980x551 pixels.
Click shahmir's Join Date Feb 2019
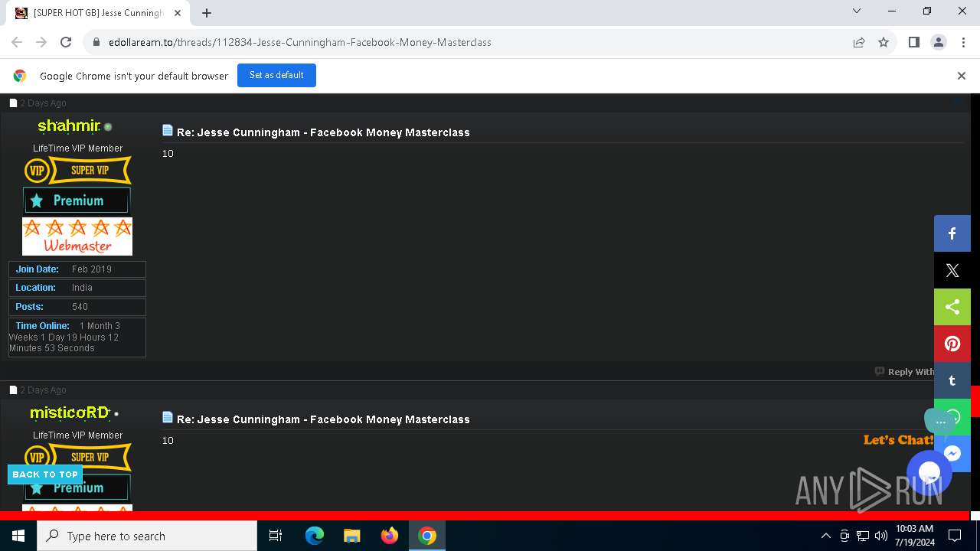[x=77, y=269]
